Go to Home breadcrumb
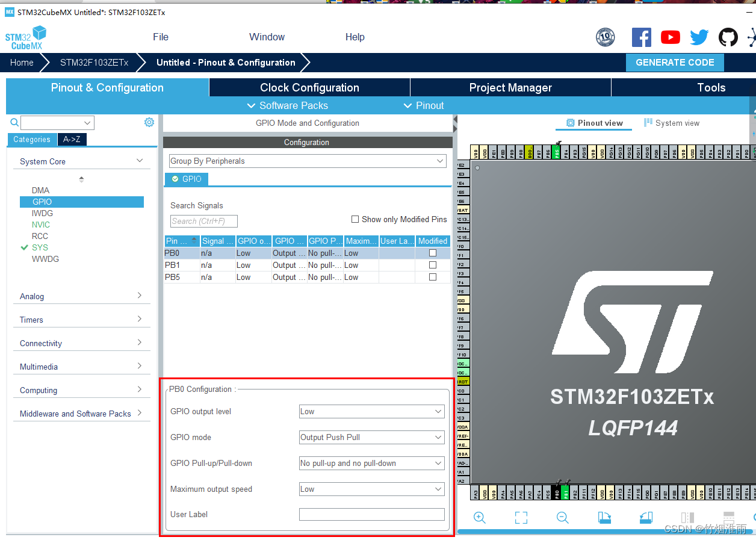 click(22, 63)
